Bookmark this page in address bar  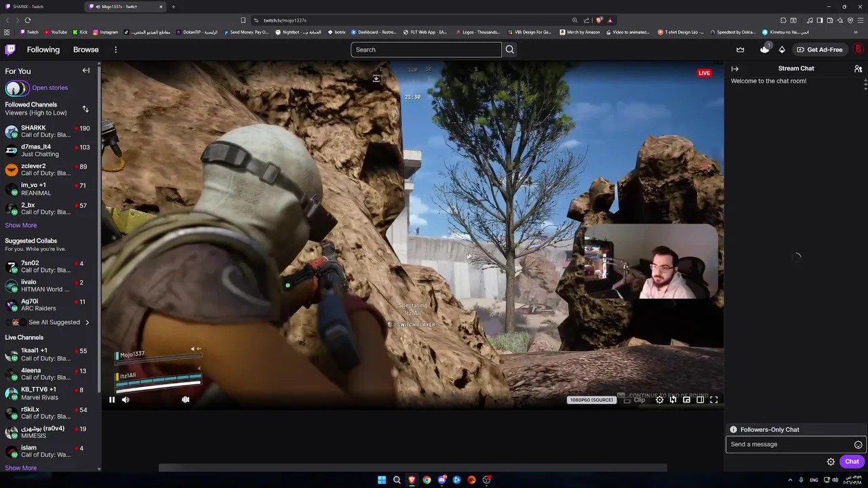(x=243, y=20)
